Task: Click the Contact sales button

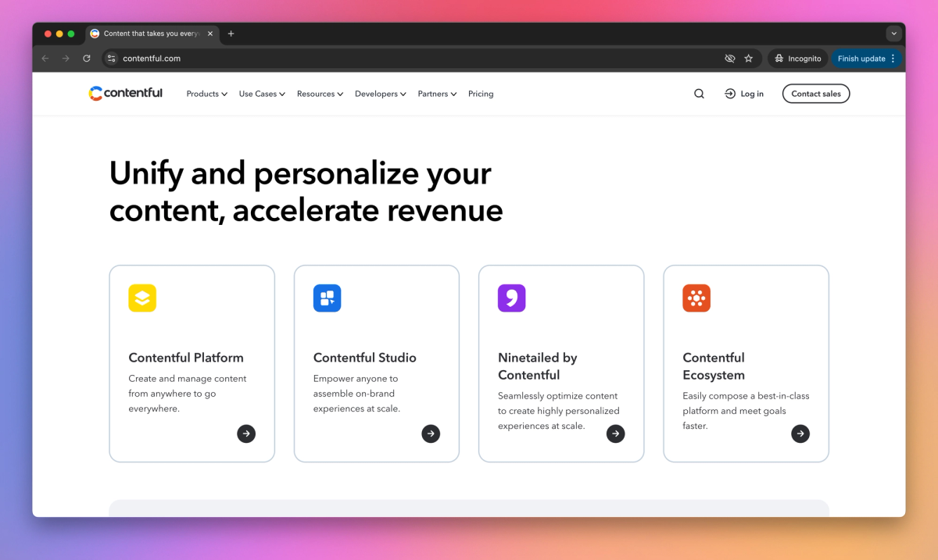Action: 816,94
